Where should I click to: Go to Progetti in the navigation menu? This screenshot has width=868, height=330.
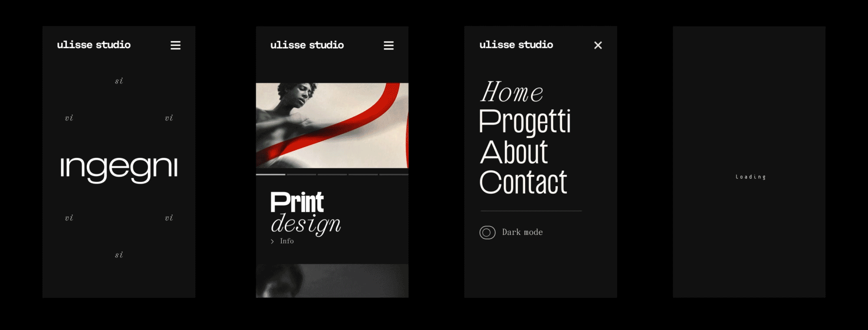point(525,122)
